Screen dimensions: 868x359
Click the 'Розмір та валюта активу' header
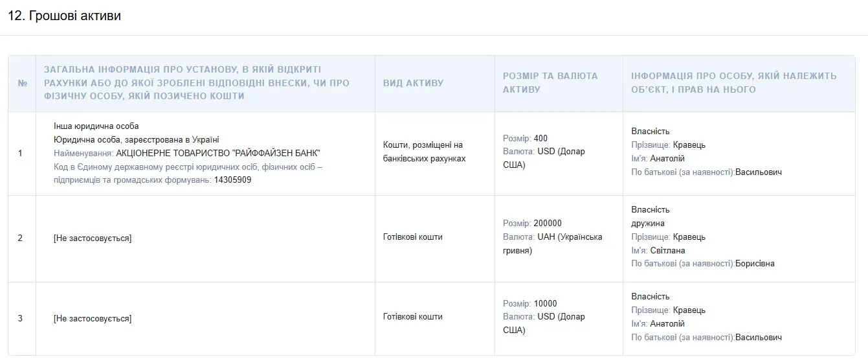coord(551,82)
